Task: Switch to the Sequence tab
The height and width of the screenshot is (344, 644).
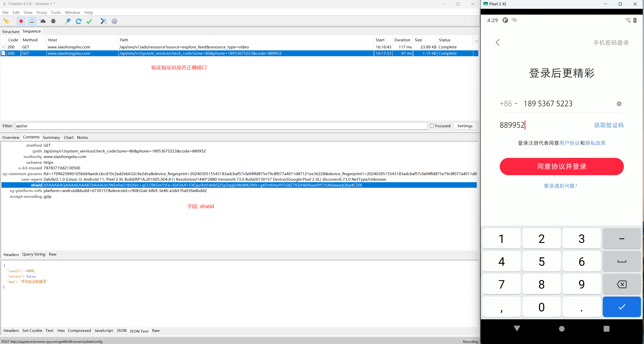Action: 32,31
